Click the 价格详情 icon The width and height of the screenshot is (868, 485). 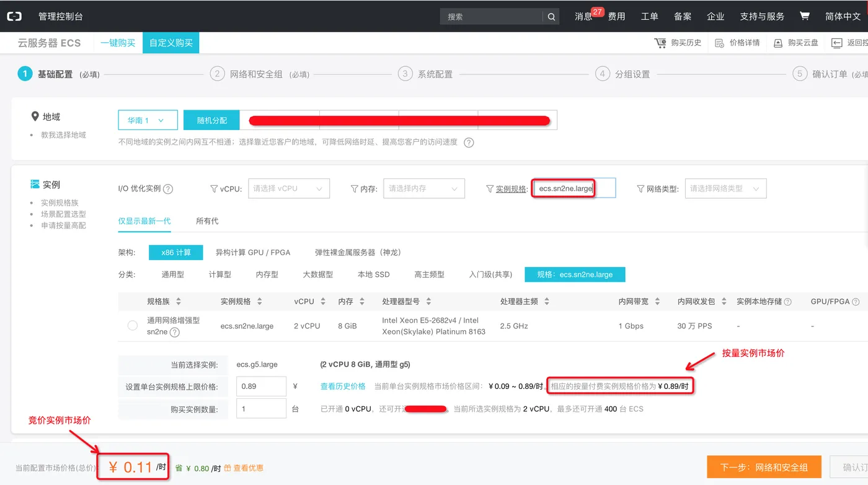point(719,43)
